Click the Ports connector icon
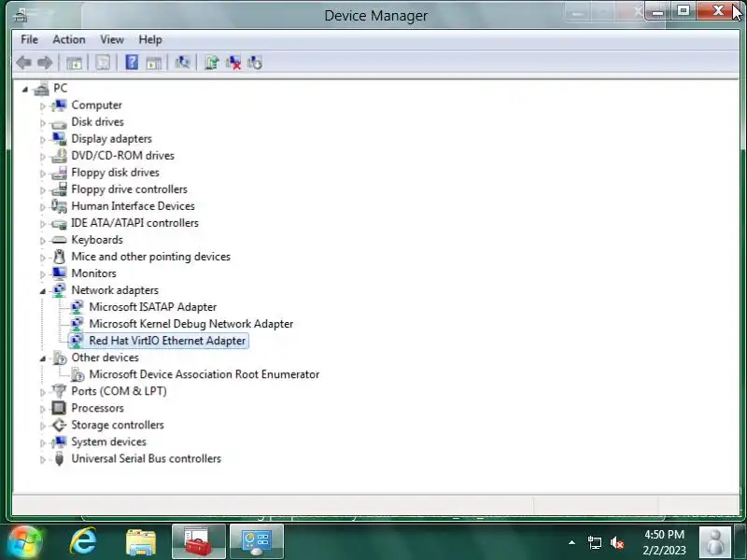 coord(59,391)
